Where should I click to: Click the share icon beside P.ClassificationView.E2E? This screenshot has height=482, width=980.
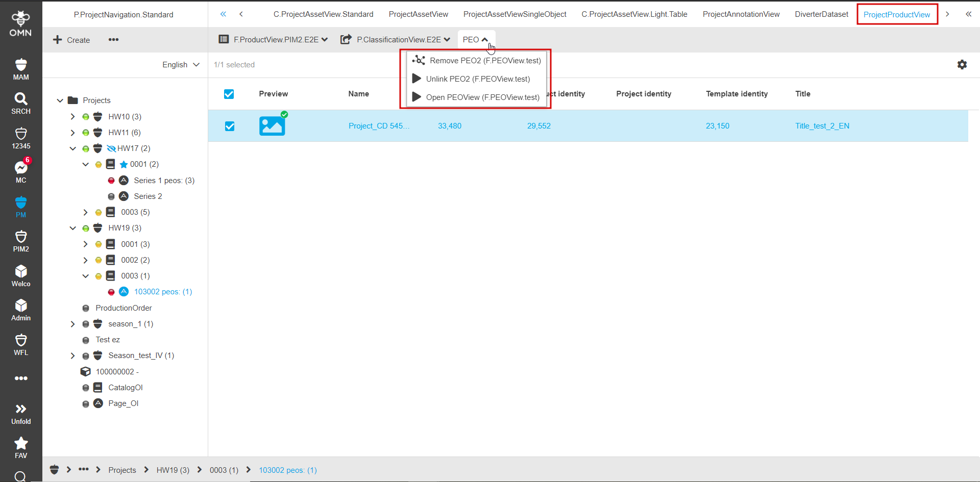click(346, 39)
